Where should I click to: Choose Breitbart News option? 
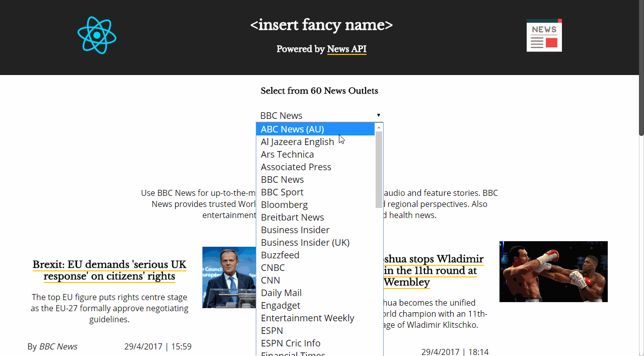316,217
